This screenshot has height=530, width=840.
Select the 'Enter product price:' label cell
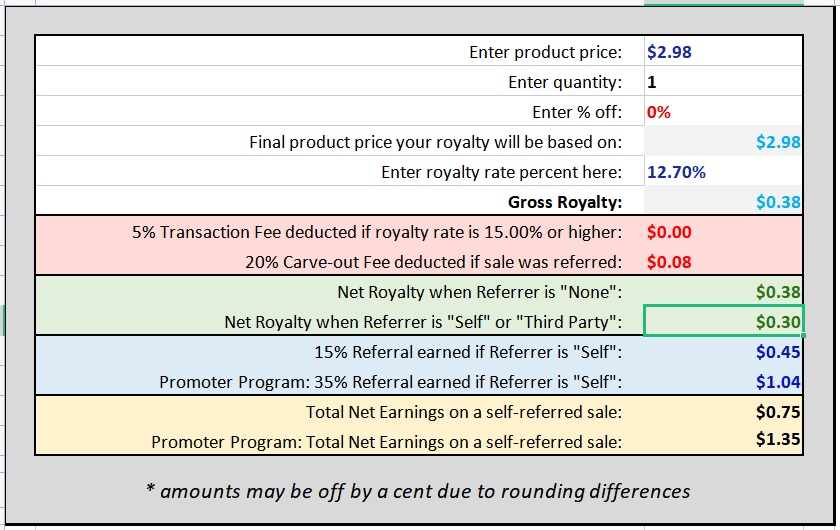click(x=340, y=51)
